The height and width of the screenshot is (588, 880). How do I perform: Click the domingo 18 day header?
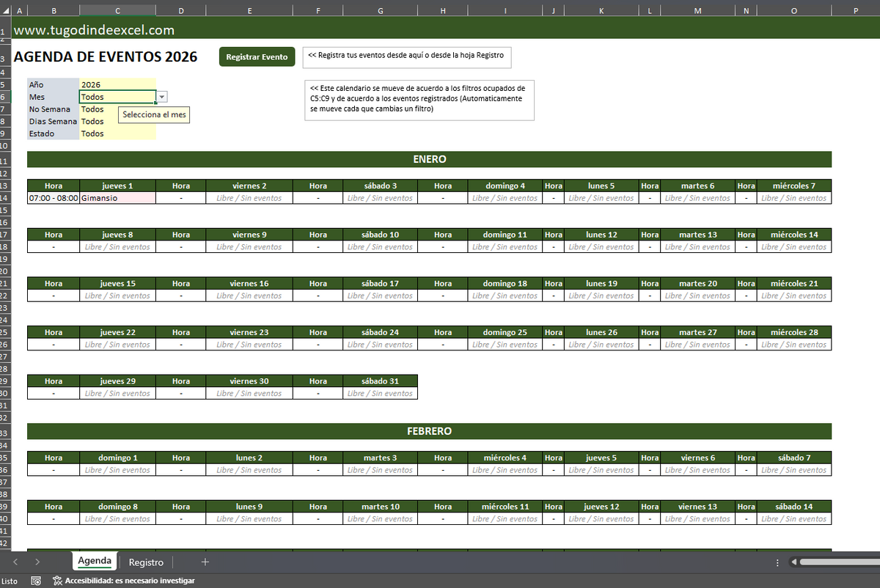pos(505,284)
